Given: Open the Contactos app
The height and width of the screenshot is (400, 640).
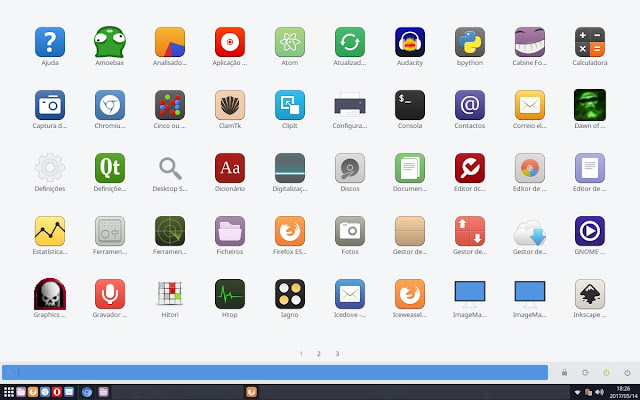Looking at the screenshot, I should point(470,105).
